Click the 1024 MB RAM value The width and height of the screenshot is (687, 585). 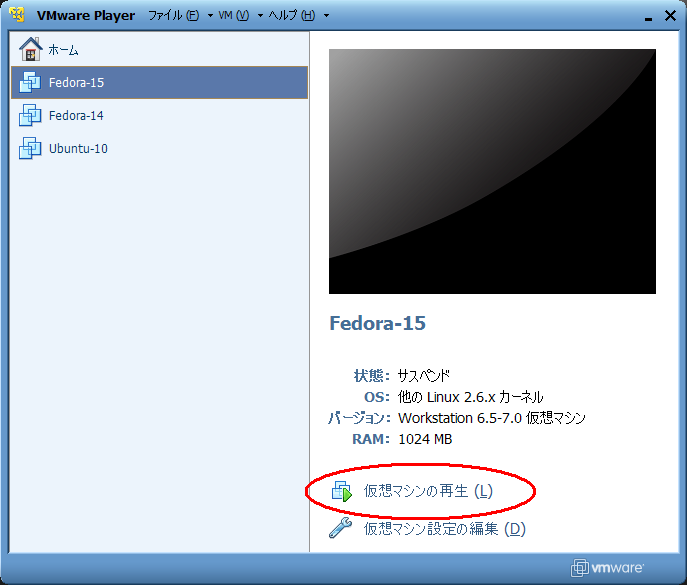pos(425,439)
